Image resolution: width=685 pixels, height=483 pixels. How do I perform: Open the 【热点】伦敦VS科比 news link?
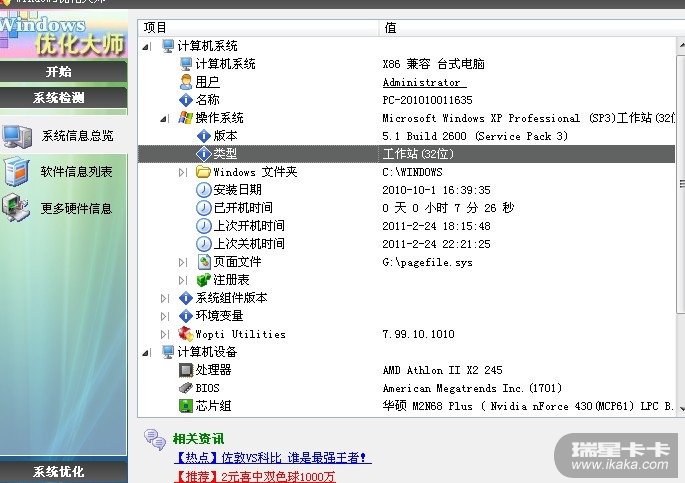click(273, 458)
